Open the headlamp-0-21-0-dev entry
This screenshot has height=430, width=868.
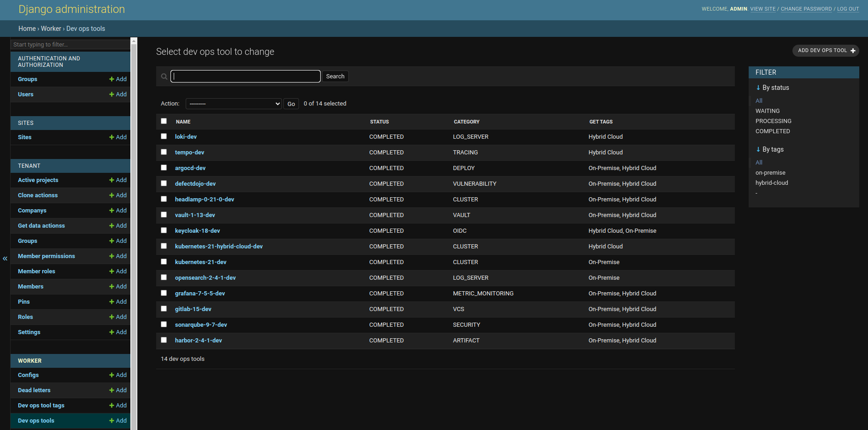pos(205,200)
